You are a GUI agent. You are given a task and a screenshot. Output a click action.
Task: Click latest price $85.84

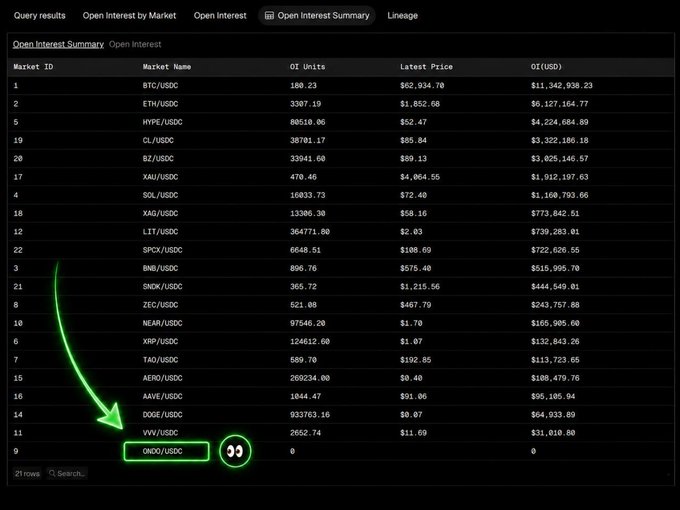[413, 141]
